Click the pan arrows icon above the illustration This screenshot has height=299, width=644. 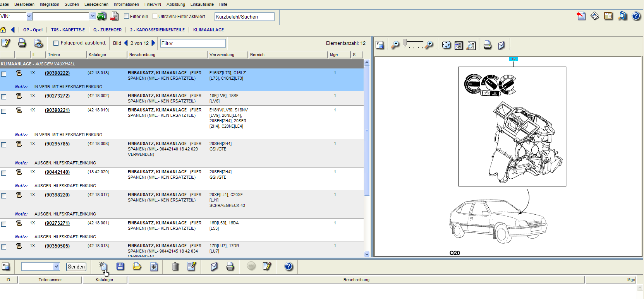tap(446, 45)
